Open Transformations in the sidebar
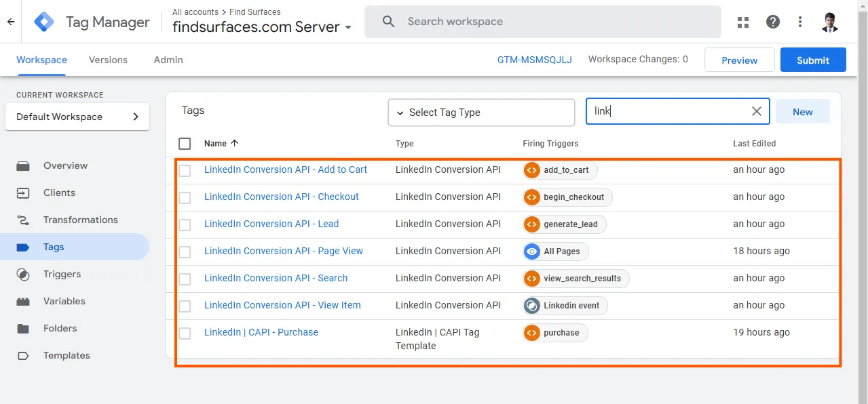The image size is (868, 404). [81, 220]
